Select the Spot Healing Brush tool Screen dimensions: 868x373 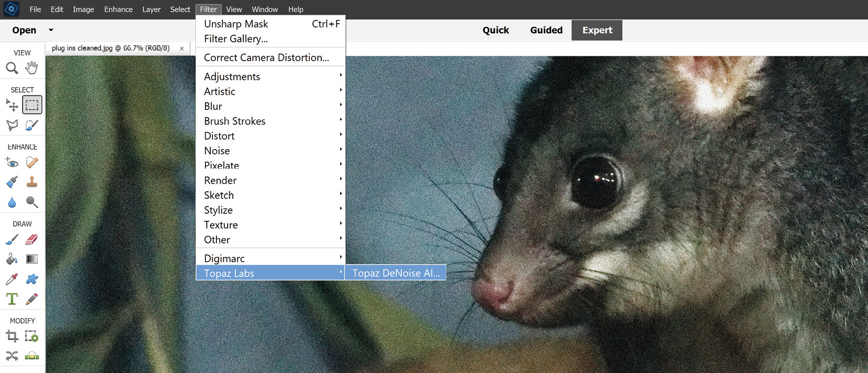[x=32, y=162]
